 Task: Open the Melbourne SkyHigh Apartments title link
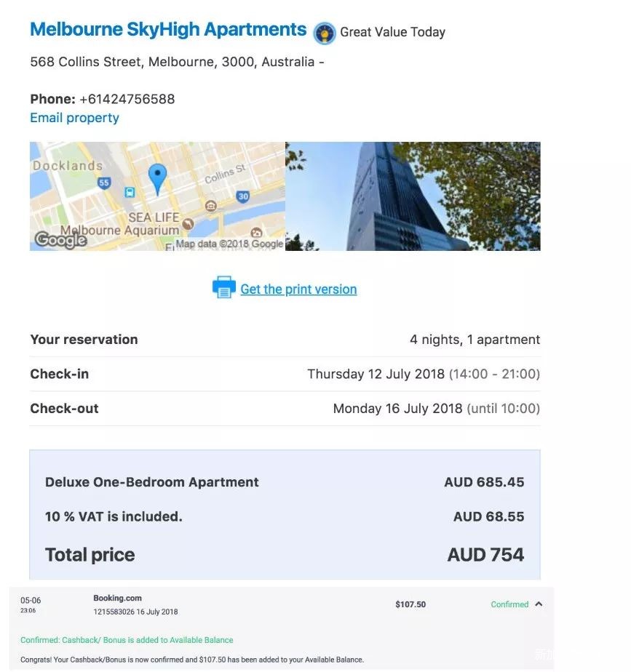(x=168, y=30)
